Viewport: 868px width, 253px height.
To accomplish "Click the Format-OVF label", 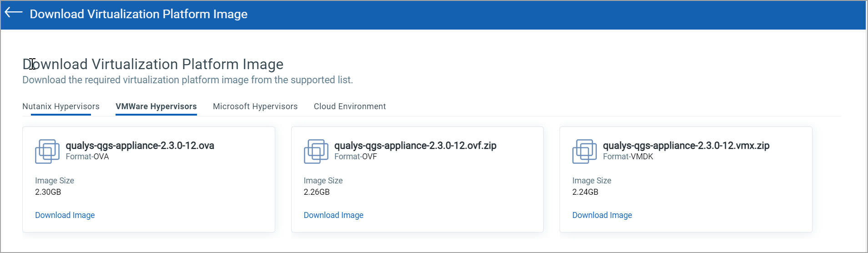I will 356,157.
